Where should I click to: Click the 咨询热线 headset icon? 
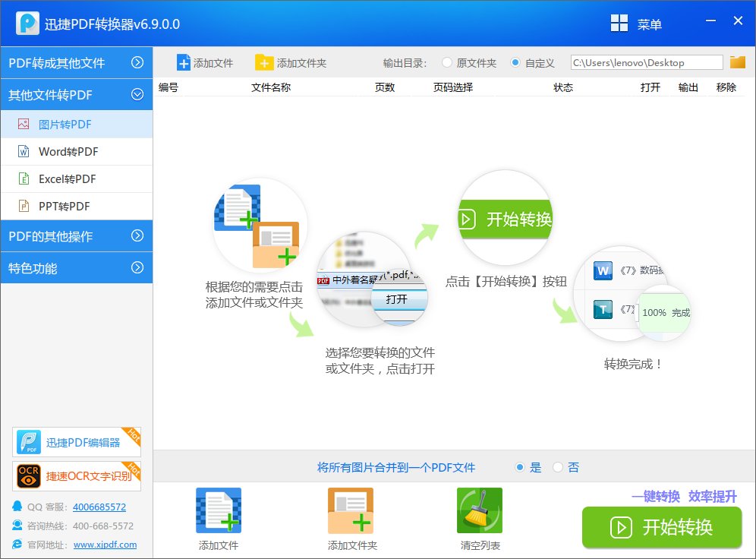tap(17, 525)
